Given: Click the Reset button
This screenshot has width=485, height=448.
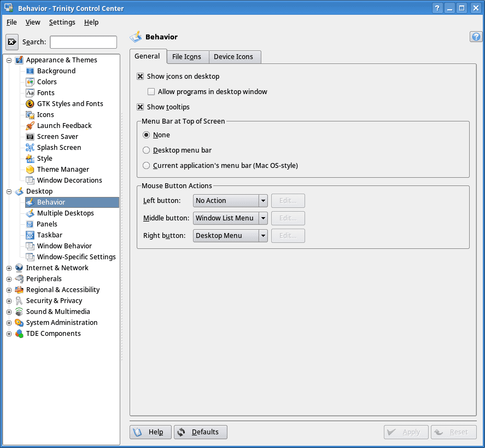Looking at the screenshot, I should pos(454,432).
